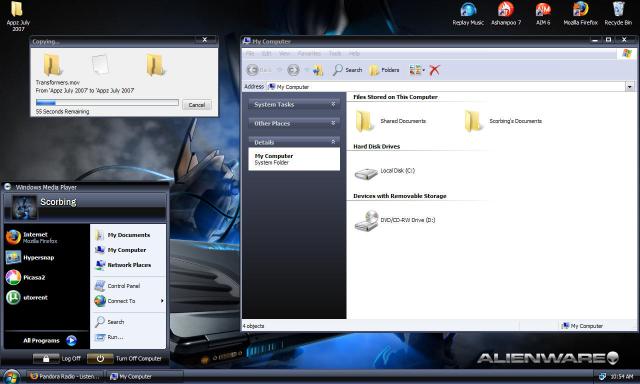Click 'Transformers.mov' file name in Copying dialog
This screenshot has width=640, height=384.
point(58,82)
